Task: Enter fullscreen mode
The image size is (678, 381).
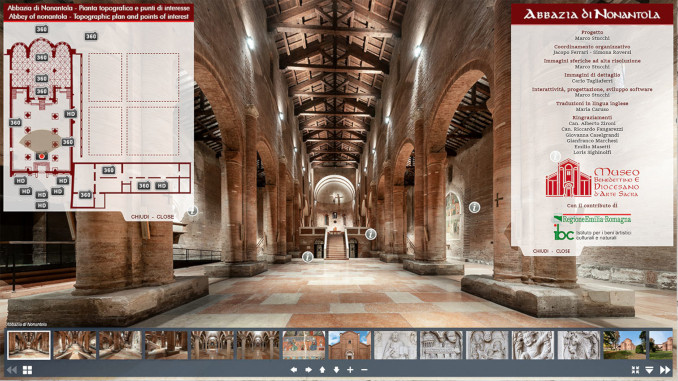Action: (x=635, y=370)
